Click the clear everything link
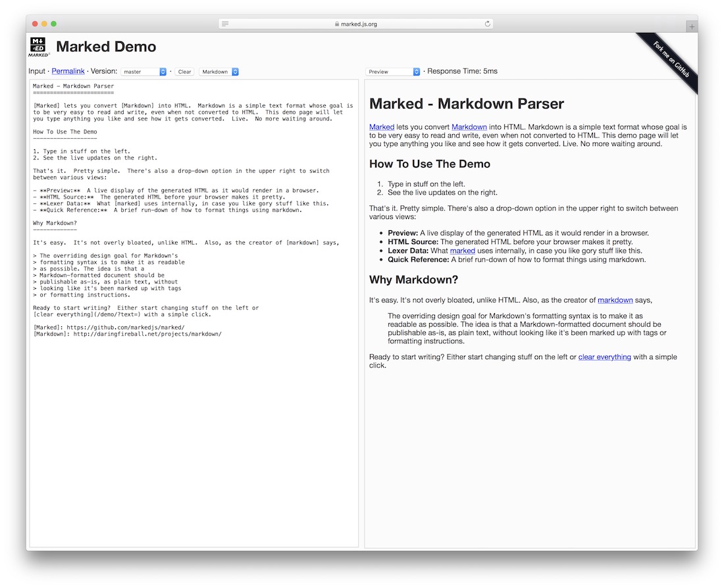This screenshot has height=588, width=724. click(x=604, y=356)
